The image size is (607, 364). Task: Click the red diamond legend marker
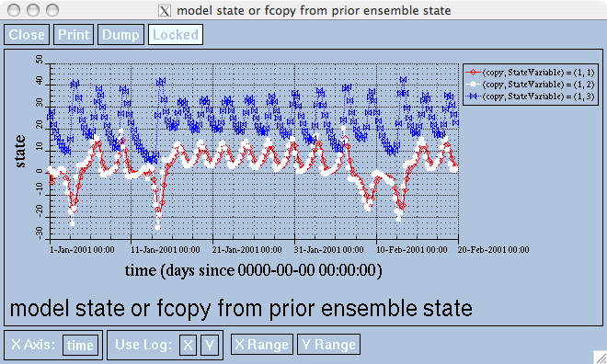point(473,73)
